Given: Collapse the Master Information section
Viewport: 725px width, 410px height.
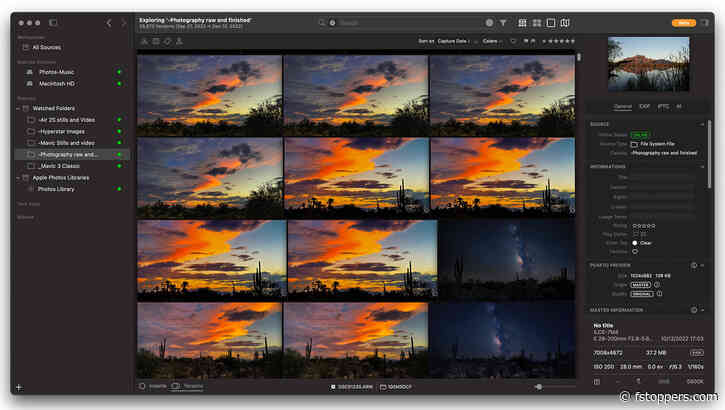Looking at the screenshot, I should [702, 310].
